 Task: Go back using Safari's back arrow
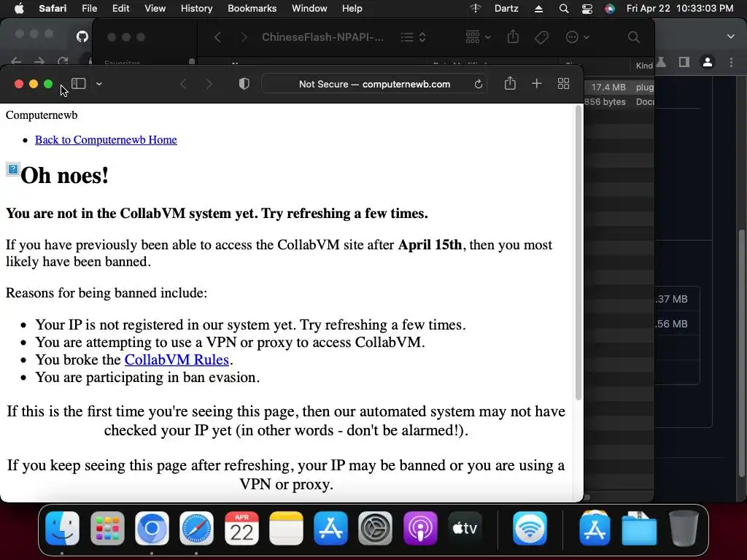click(x=183, y=85)
